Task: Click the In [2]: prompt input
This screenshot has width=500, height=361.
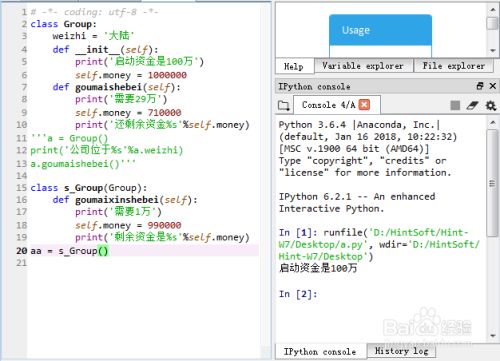Action: (298, 294)
